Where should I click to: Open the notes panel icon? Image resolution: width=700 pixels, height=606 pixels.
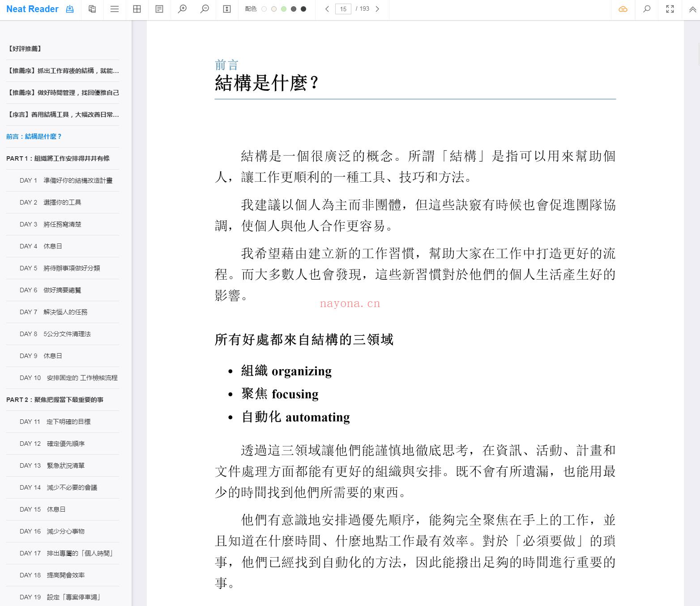pyautogui.click(x=159, y=9)
